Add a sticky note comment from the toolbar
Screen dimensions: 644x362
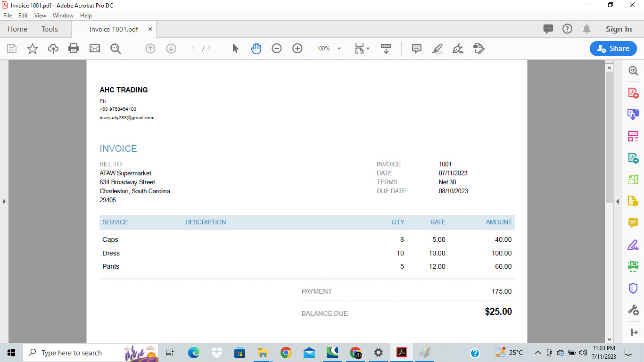(417, 49)
